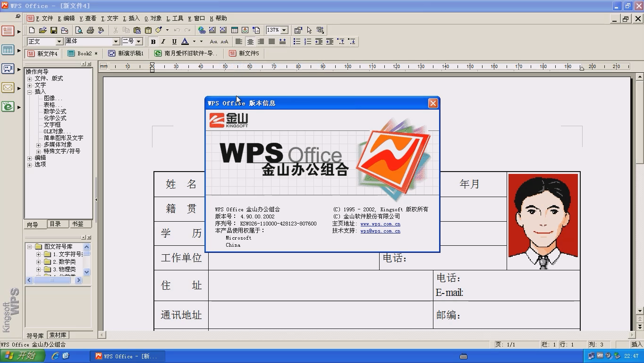Open the zoom percentage dropdown

[x=284, y=30]
